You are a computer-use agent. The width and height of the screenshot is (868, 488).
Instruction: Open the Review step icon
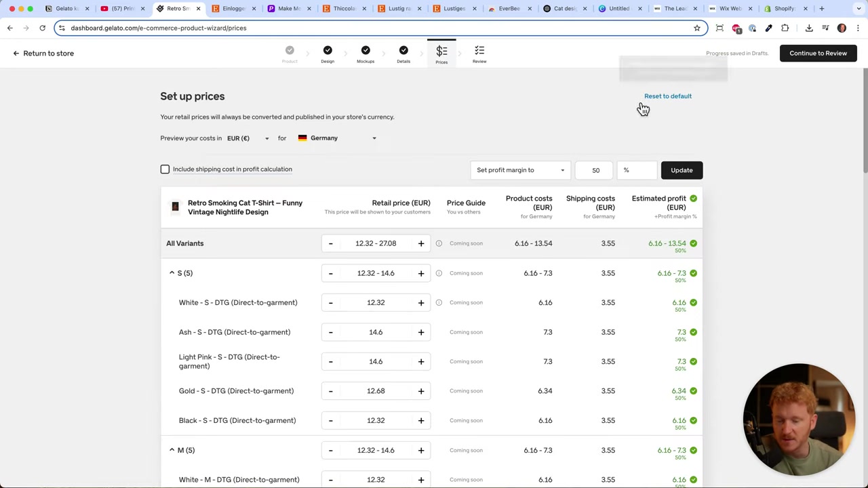pyautogui.click(x=479, y=51)
